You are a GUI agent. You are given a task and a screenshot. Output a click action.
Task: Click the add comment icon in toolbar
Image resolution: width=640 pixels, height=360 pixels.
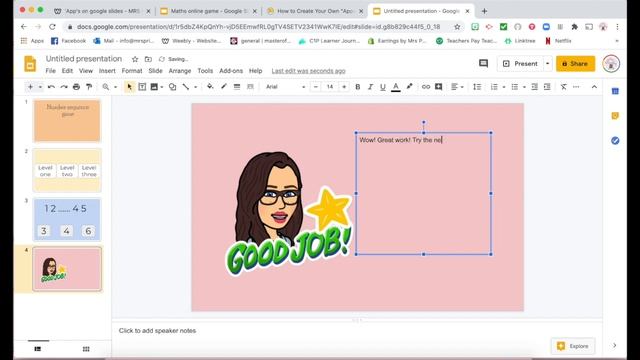click(x=438, y=87)
